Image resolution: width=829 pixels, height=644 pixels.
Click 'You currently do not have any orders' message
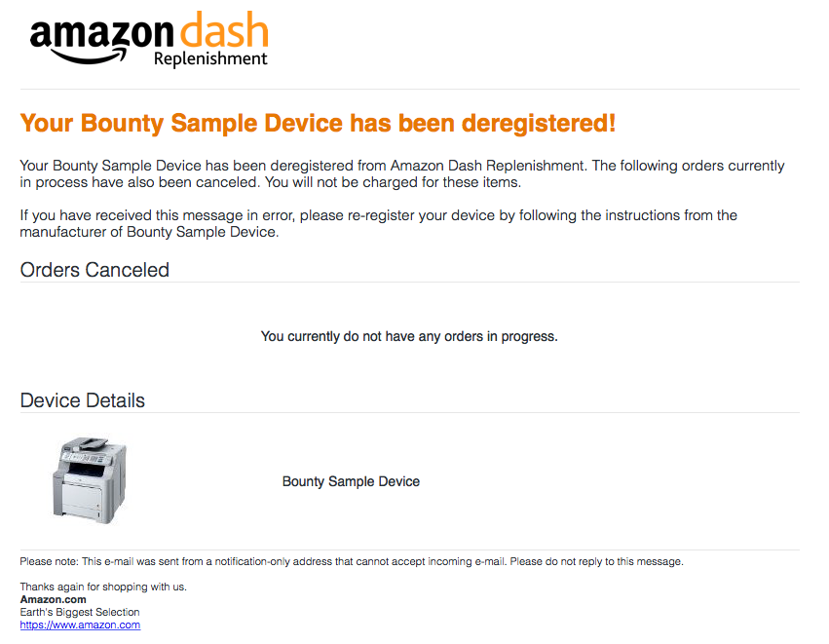(409, 336)
